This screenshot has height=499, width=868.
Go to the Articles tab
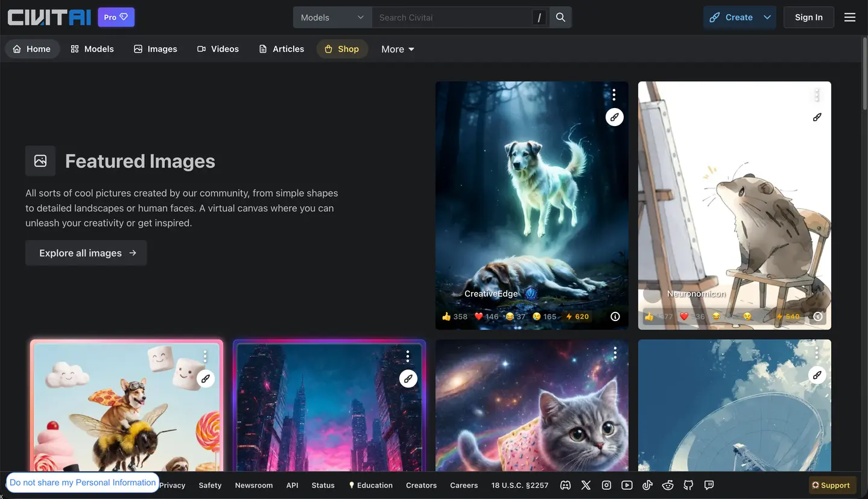281,49
